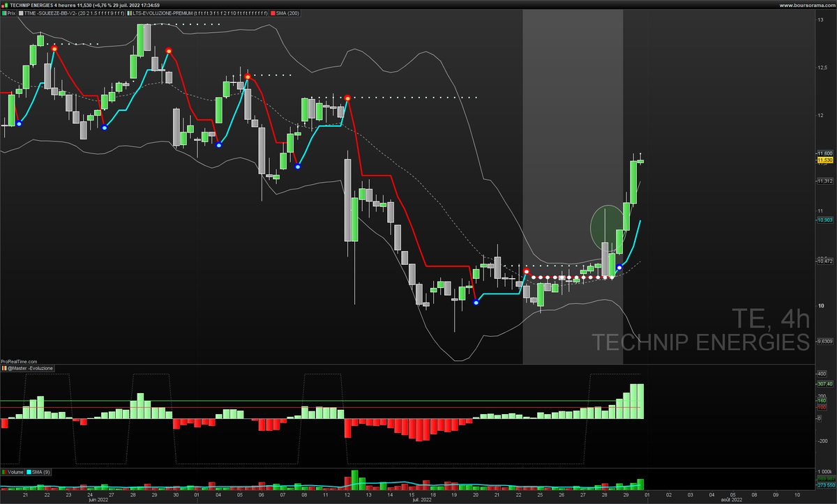Viewport: 837px width, 504px height.
Task: Click the 11,600 price axis label
Action: tap(824, 153)
